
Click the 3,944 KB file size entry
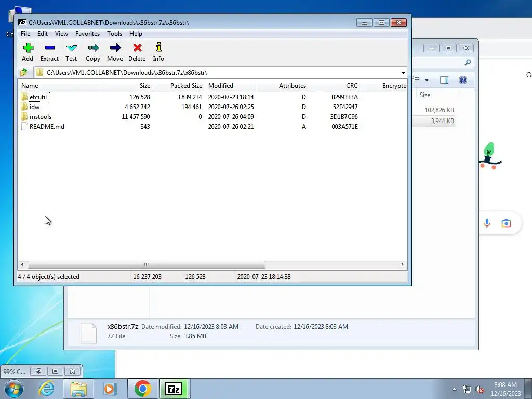point(442,121)
